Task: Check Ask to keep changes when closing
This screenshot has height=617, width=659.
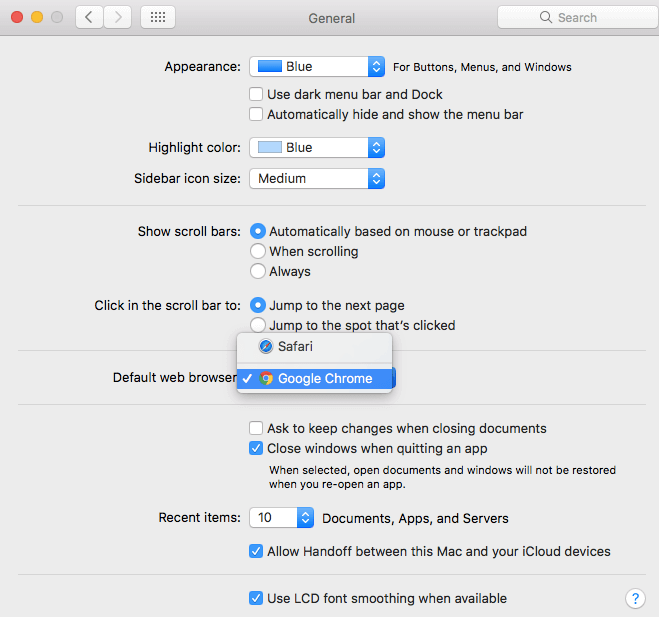Action: [256, 428]
